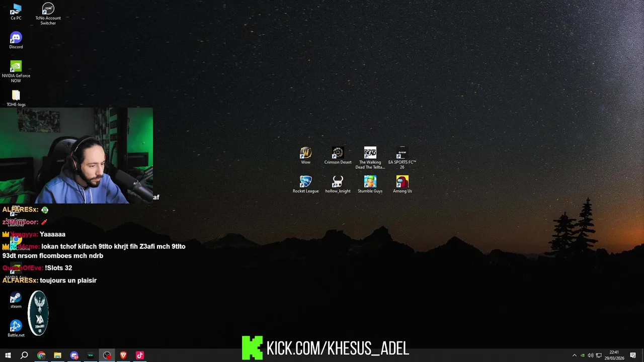Open the Ce PC desktop icon
Viewport: 644px width, 362px height.
tap(16, 11)
